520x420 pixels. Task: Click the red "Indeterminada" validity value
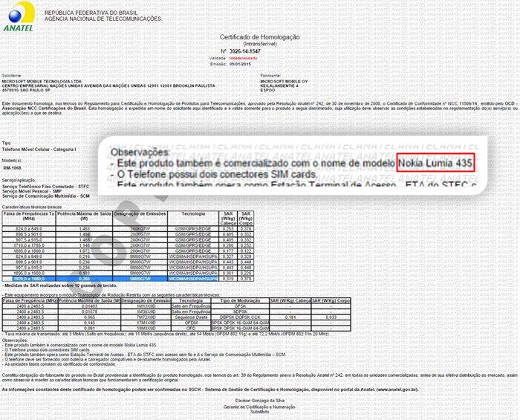point(243,58)
